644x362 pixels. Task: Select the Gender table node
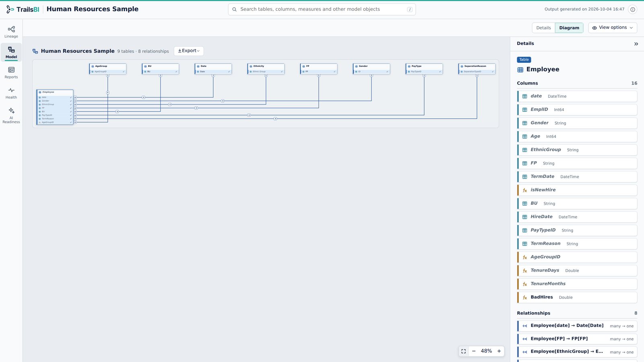(372, 69)
